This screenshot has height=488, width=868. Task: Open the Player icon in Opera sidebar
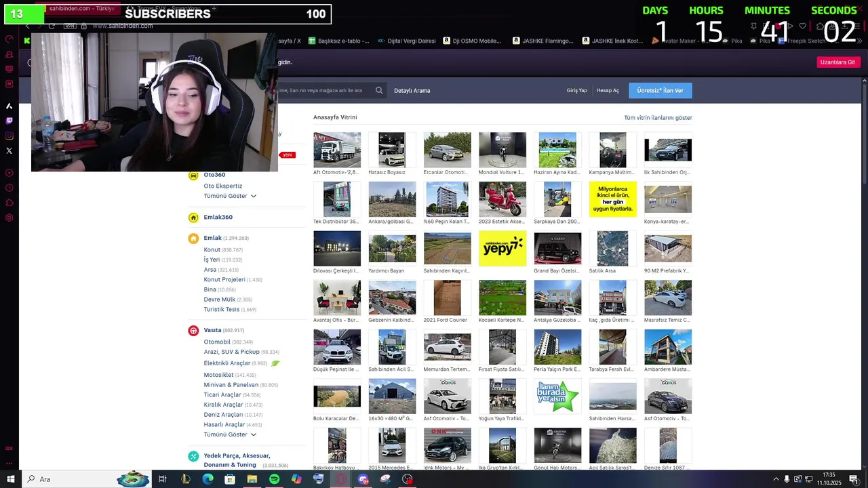coord(9,173)
